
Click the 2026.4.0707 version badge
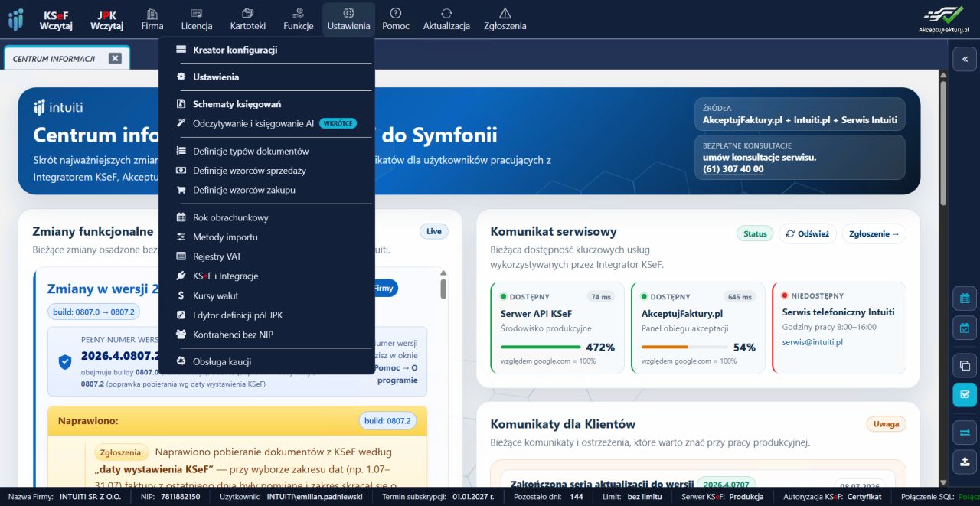point(726,484)
